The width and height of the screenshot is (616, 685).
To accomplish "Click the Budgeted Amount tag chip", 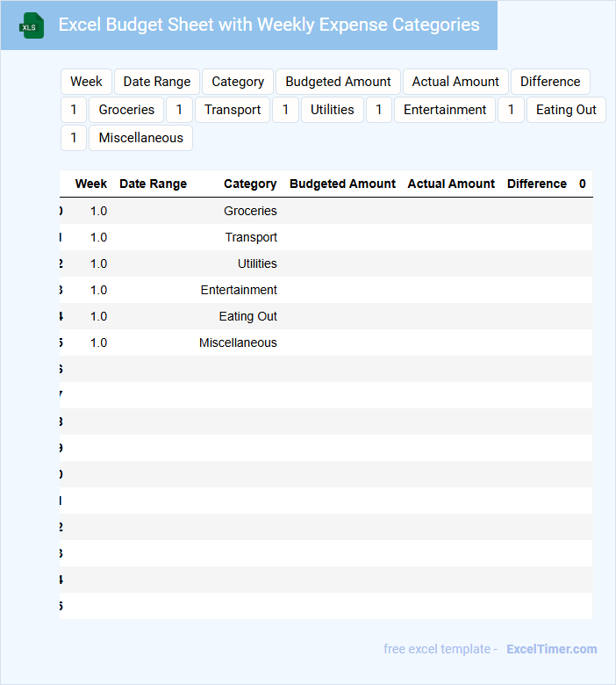I will [x=338, y=82].
